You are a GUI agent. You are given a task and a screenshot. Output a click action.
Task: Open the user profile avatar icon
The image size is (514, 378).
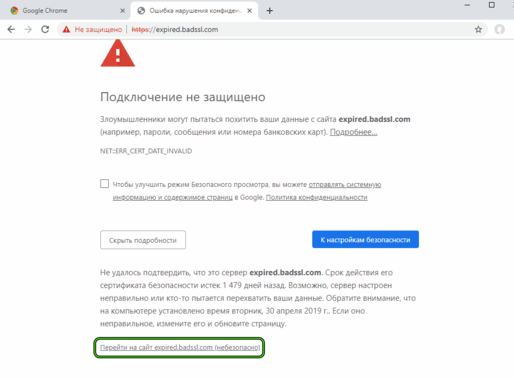499,29
